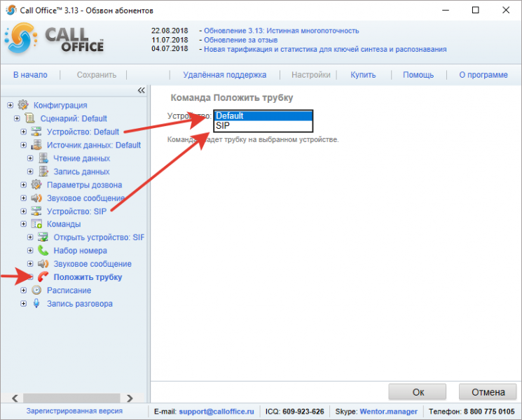
Task: Click the sidebar horizontal scrollbar thumb
Action: 71,398
